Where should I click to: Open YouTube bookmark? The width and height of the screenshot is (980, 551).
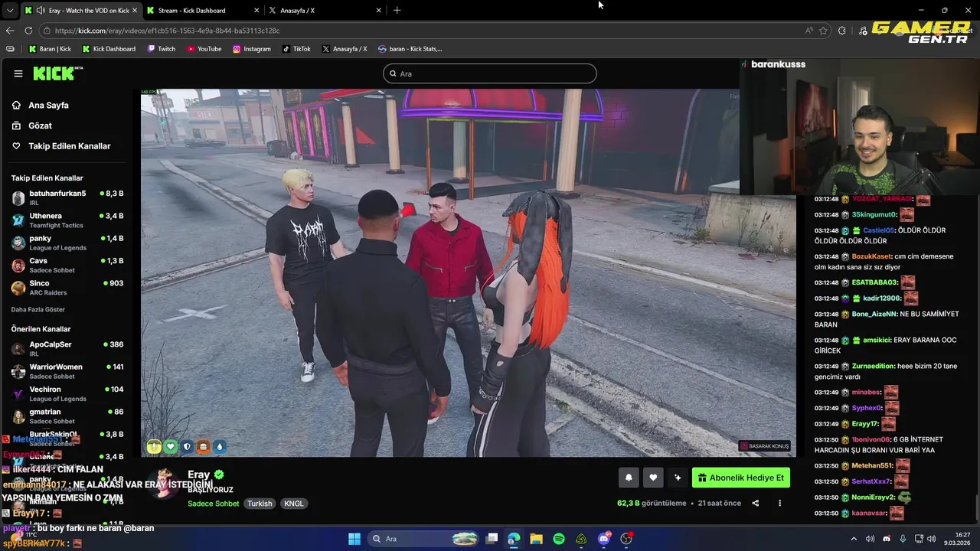tap(204, 49)
